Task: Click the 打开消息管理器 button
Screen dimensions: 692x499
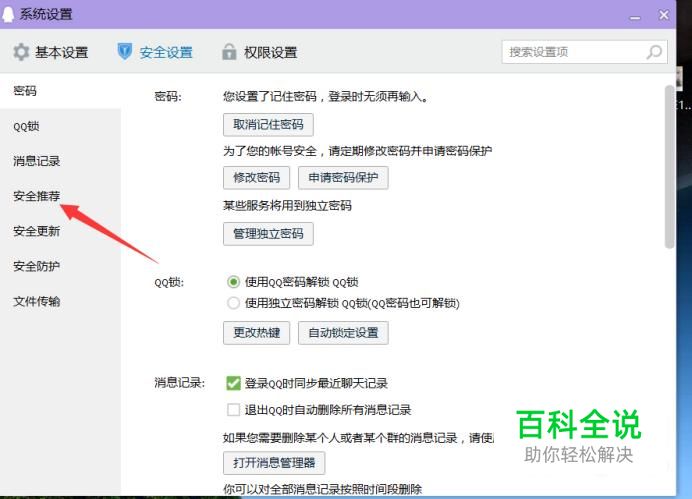Action: (x=274, y=462)
